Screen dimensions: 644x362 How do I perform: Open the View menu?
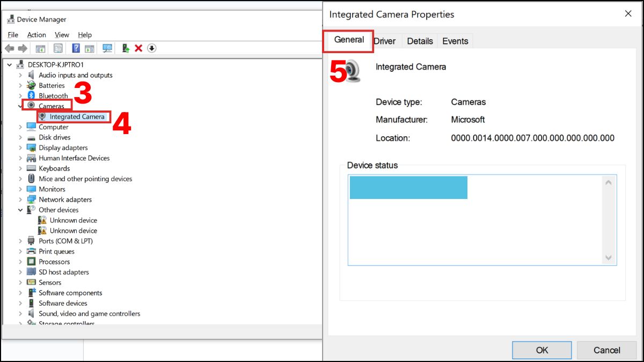62,35
